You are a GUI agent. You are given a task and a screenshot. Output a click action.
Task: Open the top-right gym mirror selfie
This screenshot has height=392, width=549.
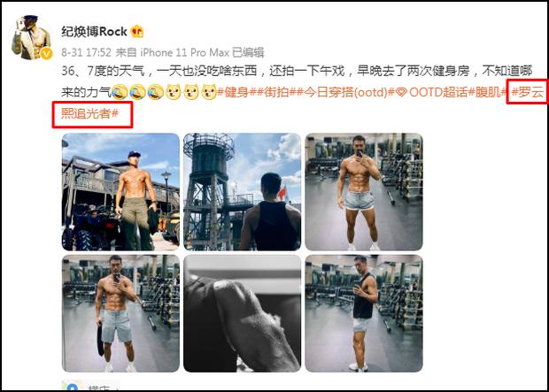coord(364,192)
